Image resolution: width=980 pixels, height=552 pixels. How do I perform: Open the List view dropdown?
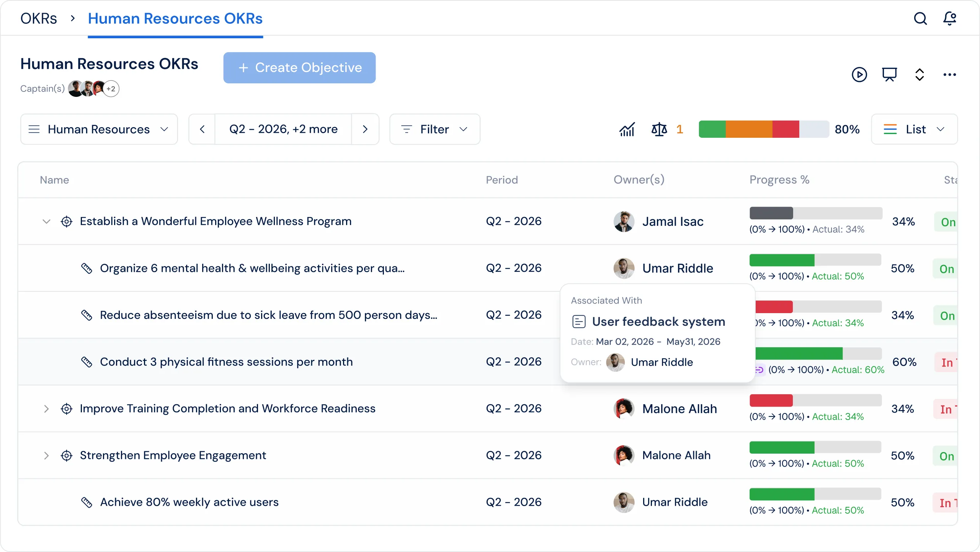tap(914, 129)
